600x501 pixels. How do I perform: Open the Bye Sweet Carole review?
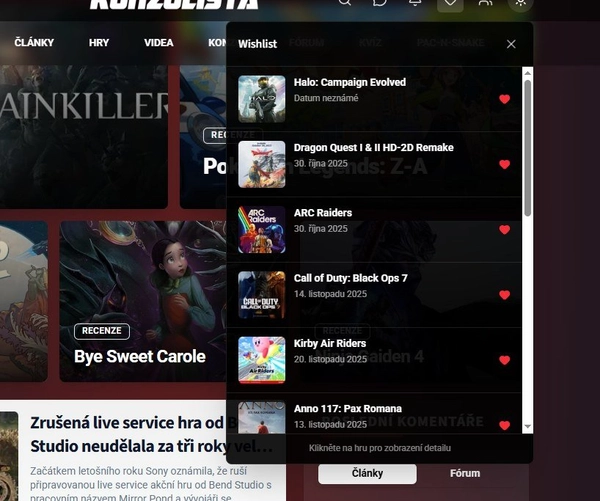139,356
